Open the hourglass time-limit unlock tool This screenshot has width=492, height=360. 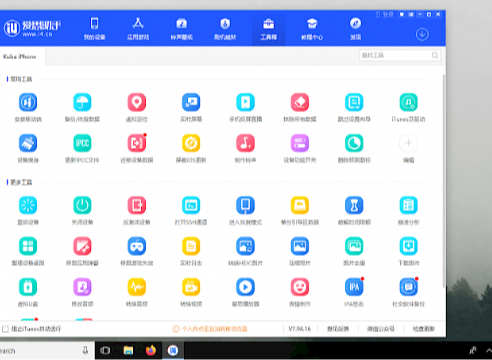click(354, 205)
